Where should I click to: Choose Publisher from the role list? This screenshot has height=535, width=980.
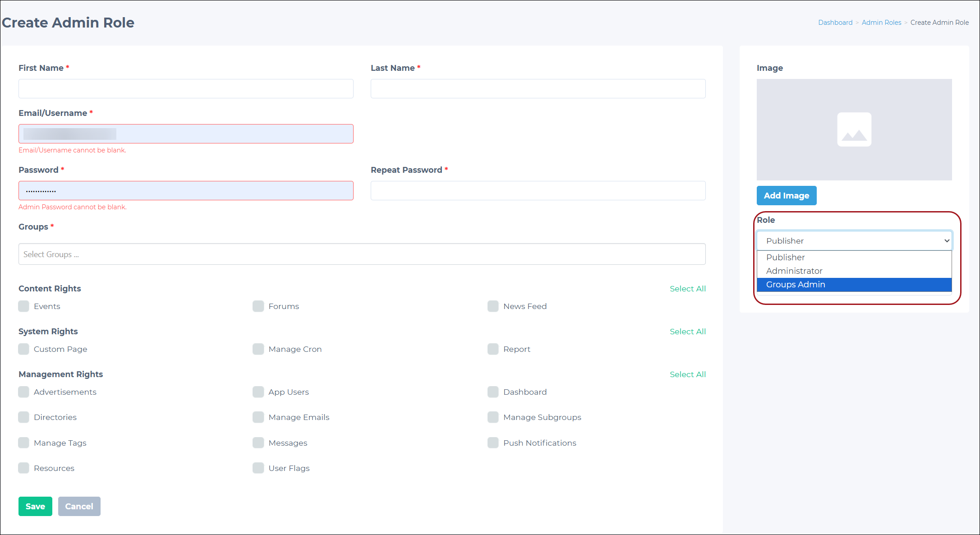click(854, 258)
